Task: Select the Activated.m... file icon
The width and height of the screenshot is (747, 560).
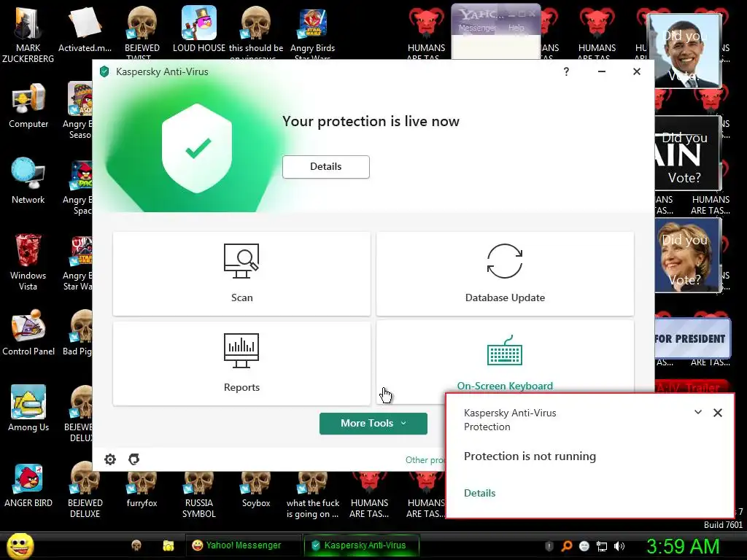Action: pyautogui.click(x=85, y=29)
